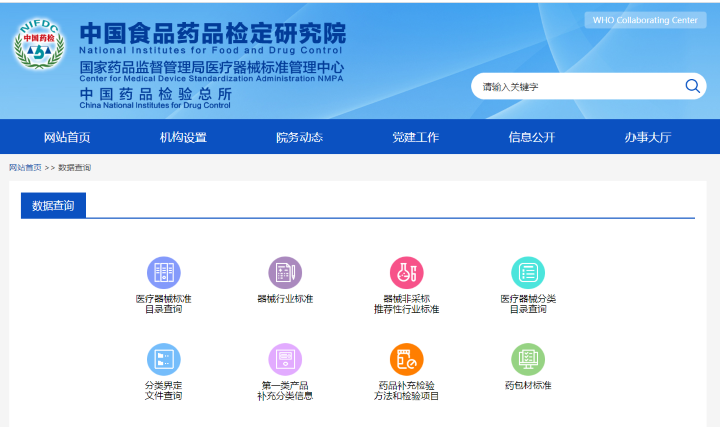This screenshot has width=720, height=427.
Task: Click the WHO Collaborating Center button
Action: (645, 20)
